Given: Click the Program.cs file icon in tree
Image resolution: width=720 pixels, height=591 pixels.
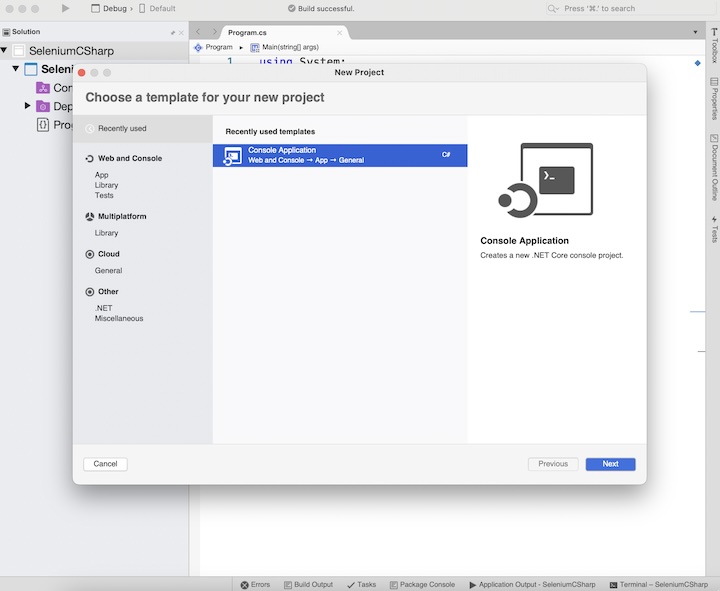Looking at the screenshot, I should click(x=43, y=124).
